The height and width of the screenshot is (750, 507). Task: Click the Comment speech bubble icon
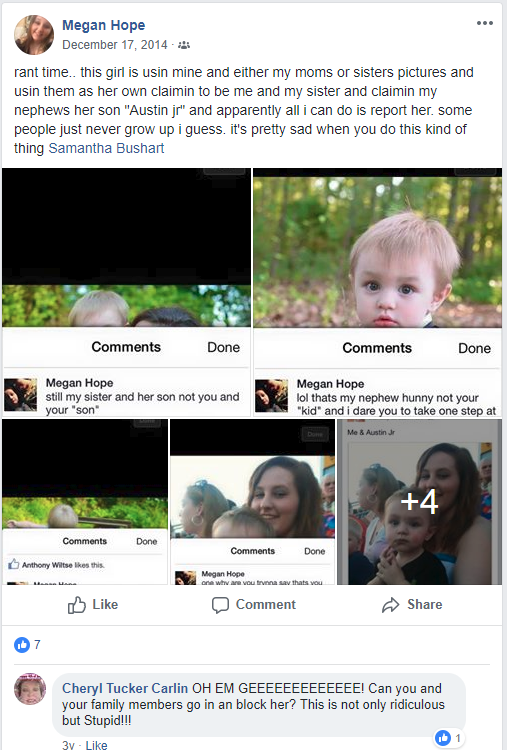[x=220, y=605]
